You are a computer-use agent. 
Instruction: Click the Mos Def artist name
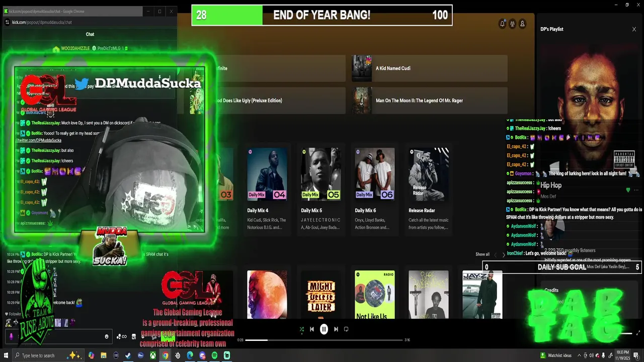coord(548,197)
